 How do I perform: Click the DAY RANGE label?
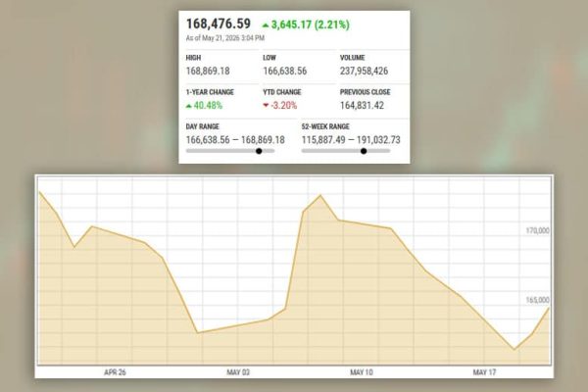tap(203, 126)
